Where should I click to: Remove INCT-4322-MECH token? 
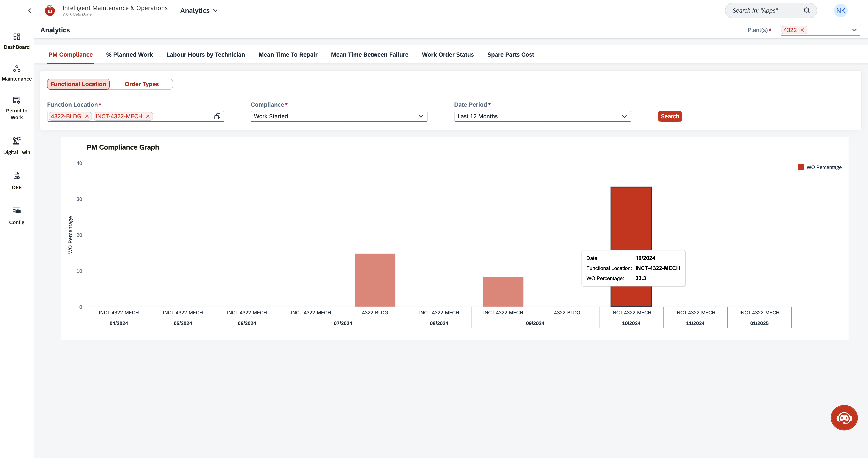click(x=148, y=116)
